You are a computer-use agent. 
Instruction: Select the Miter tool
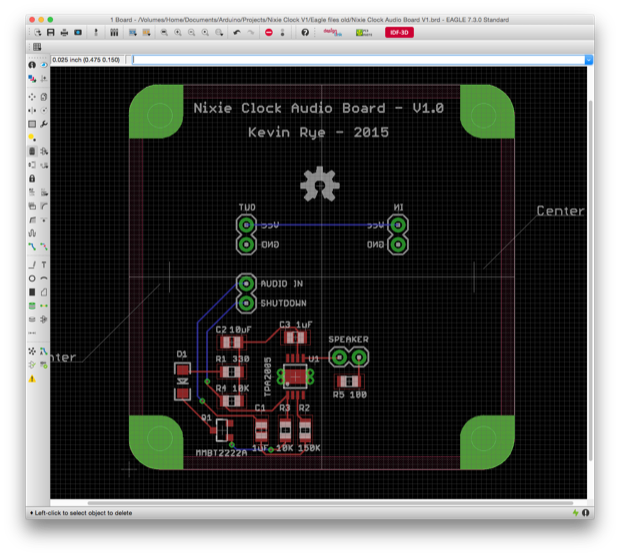(x=44, y=206)
